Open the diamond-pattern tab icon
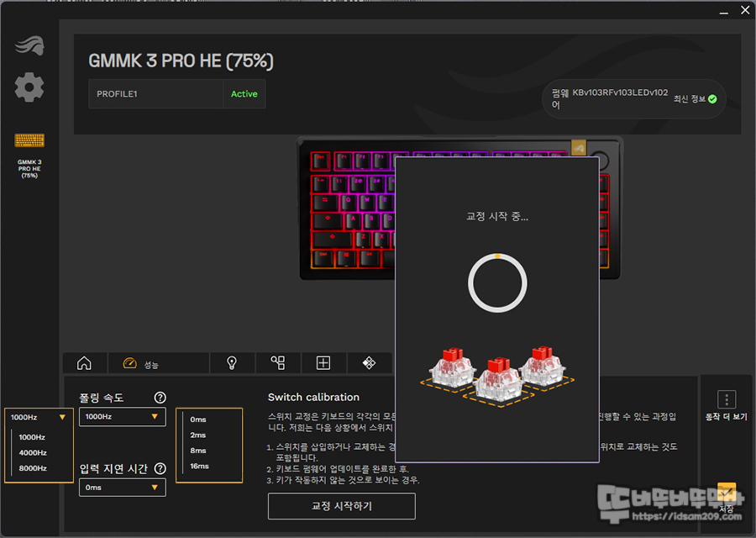This screenshot has width=756, height=538. pyautogui.click(x=370, y=363)
